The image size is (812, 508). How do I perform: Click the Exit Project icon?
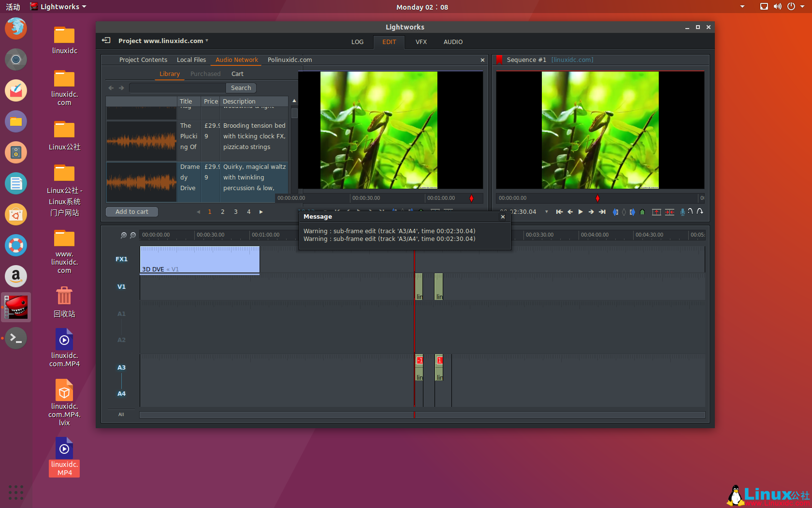click(x=106, y=41)
